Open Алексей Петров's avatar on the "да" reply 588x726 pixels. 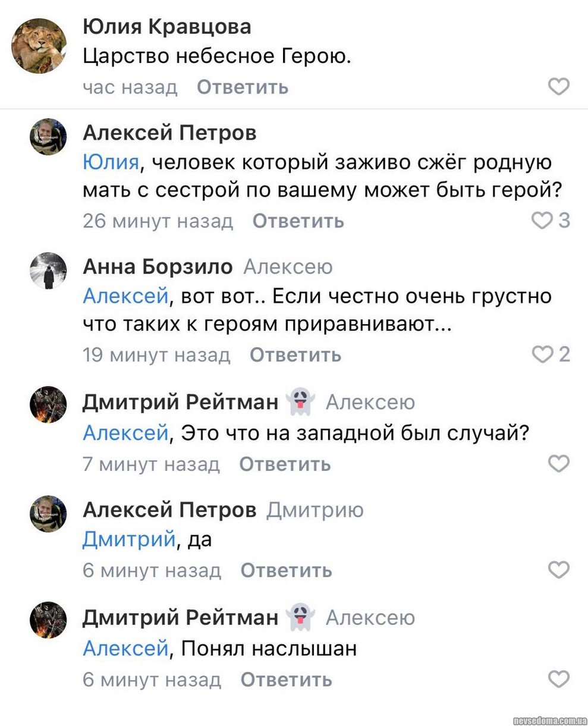coord(48,514)
